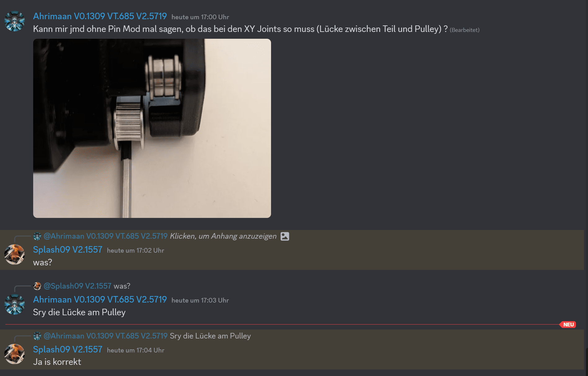Click username Ahrimaan at 17:03 message
Screen dimensions: 588x376
(x=100, y=299)
